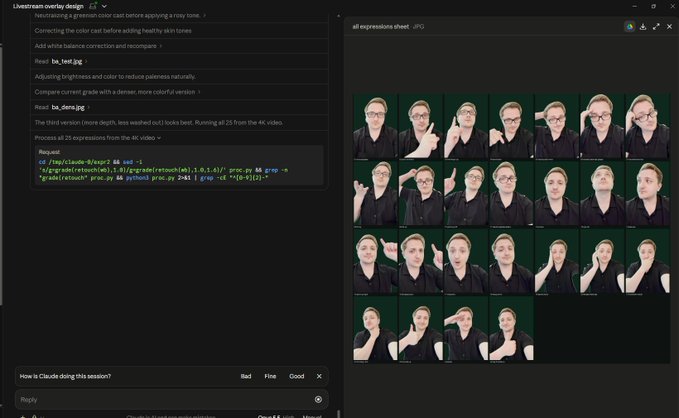
Task: Click the first thumbnail of the second row
Action: click(x=375, y=194)
